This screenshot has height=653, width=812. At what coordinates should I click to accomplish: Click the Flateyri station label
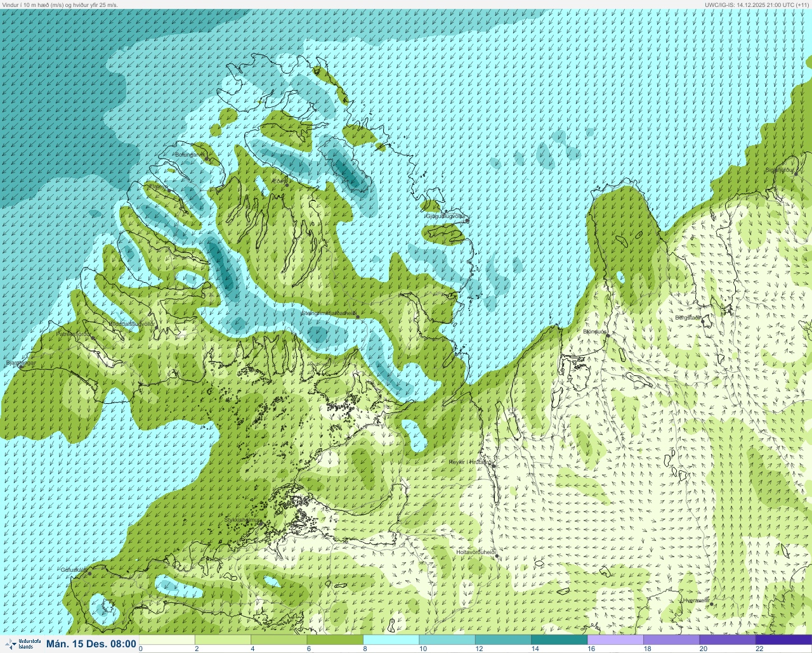pos(157,186)
